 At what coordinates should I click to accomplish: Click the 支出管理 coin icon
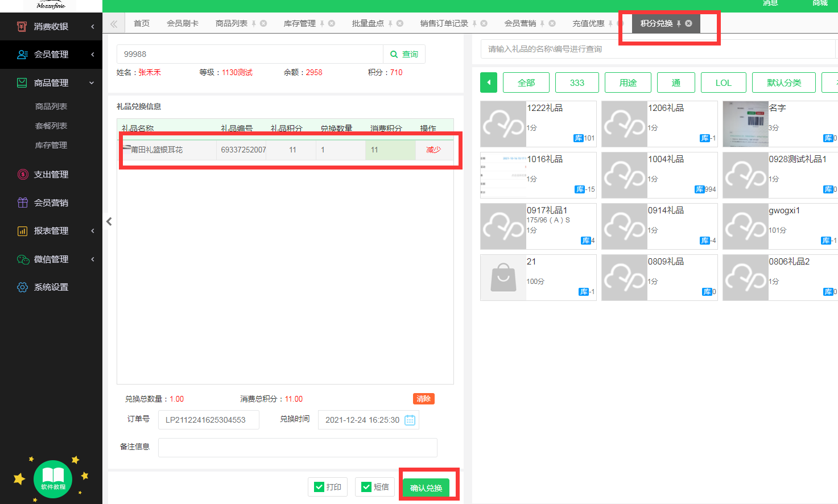[22, 175]
